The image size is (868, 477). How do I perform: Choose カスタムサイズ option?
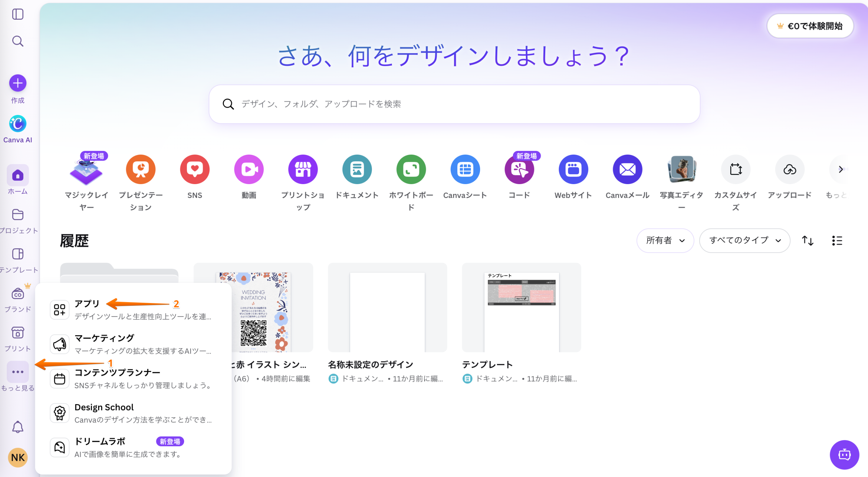click(735, 182)
